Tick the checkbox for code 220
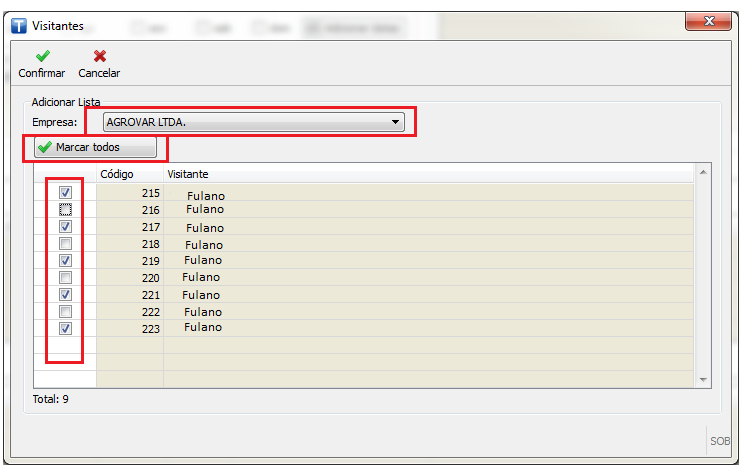Screen dimensions: 751x476 (x=65, y=277)
